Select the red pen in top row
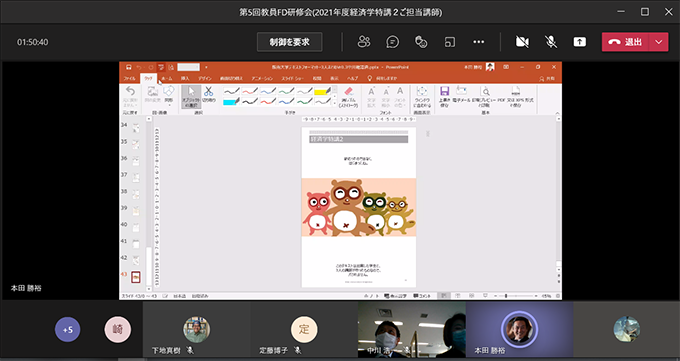This screenshot has width=680, height=361. tap(250, 91)
